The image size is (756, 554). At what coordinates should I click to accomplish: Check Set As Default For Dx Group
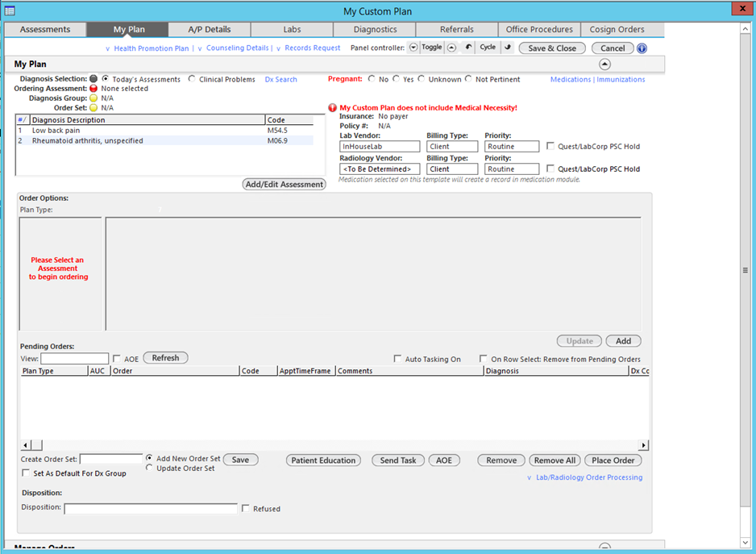pos(26,473)
